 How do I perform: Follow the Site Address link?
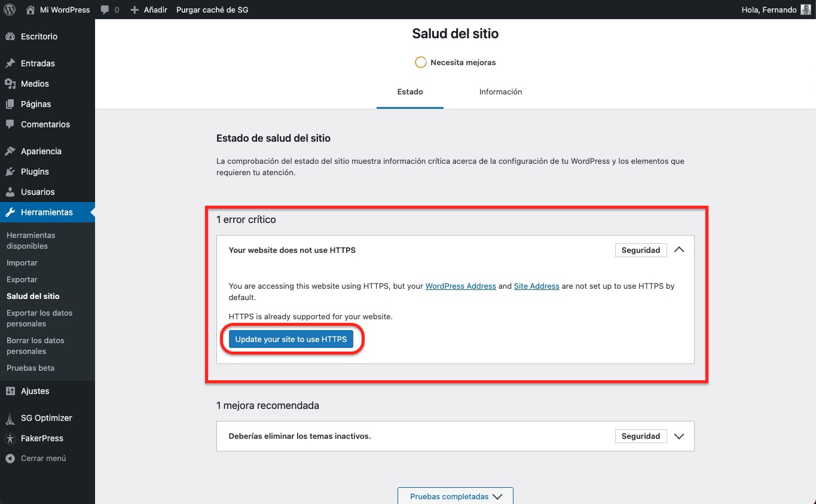coord(536,286)
